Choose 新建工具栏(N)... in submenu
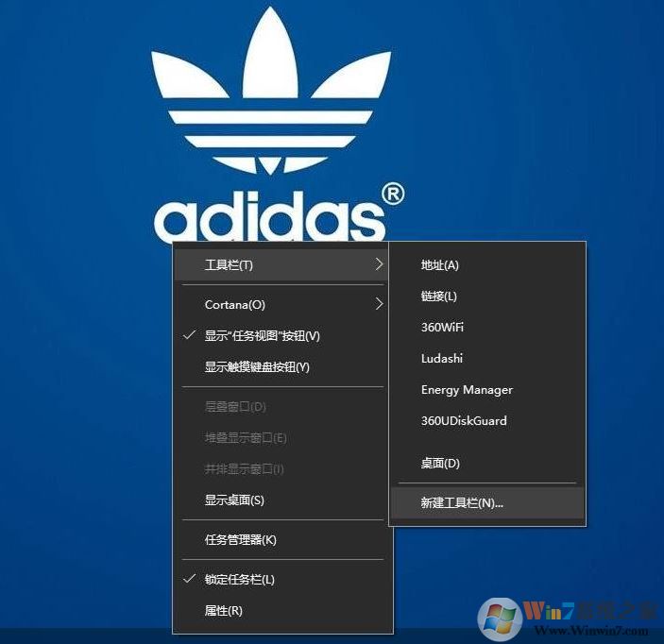The width and height of the screenshot is (664, 644). point(487,503)
